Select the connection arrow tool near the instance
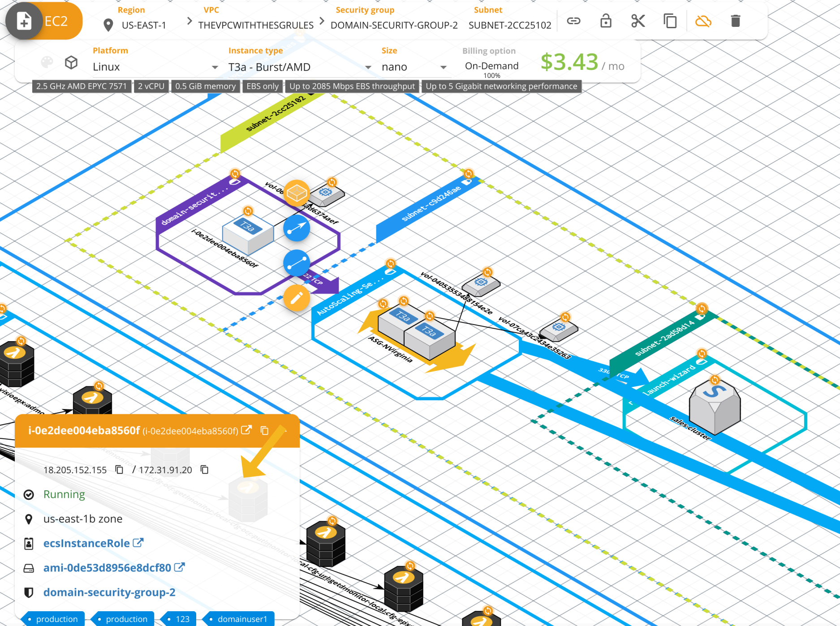This screenshot has height=626, width=840. (297, 228)
